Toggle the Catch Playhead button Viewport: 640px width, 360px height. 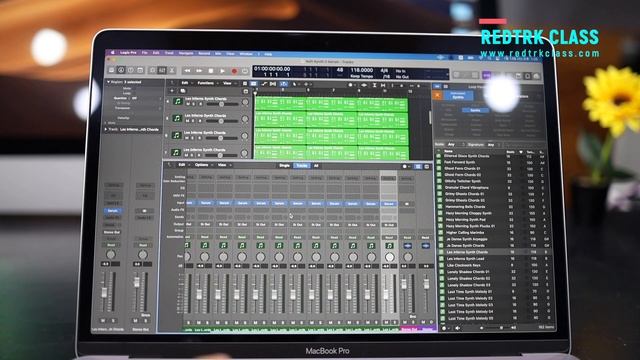point(284,84)
